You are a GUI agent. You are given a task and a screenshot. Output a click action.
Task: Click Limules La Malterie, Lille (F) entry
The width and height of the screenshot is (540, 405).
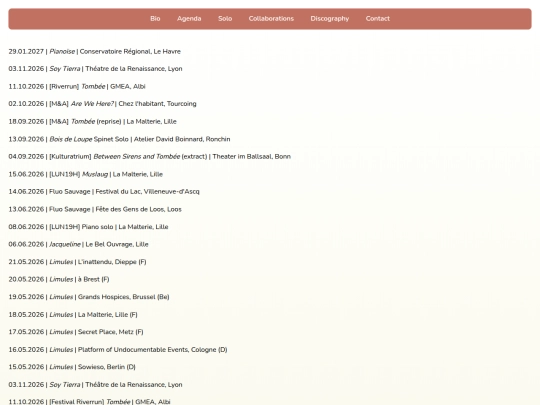click(x=73, y=315)
